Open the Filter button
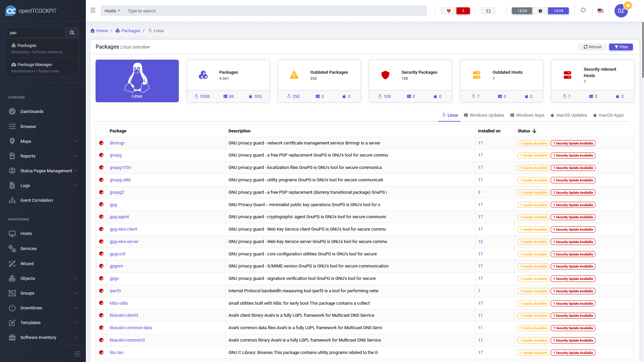This screenshot has height=362, width=644. (x=621, y=47)
